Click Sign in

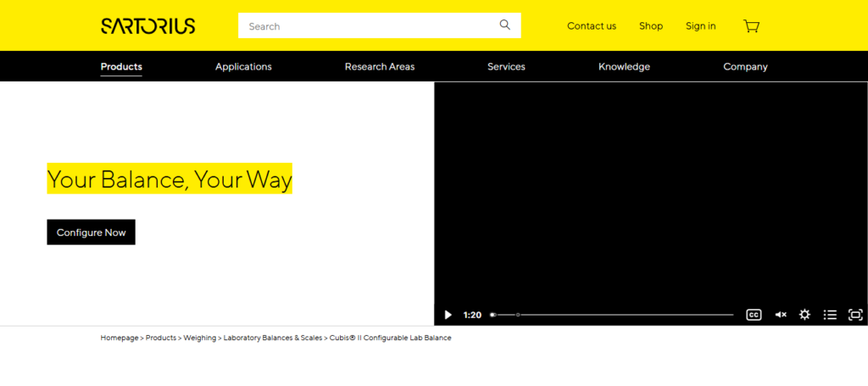coord(701,26)
